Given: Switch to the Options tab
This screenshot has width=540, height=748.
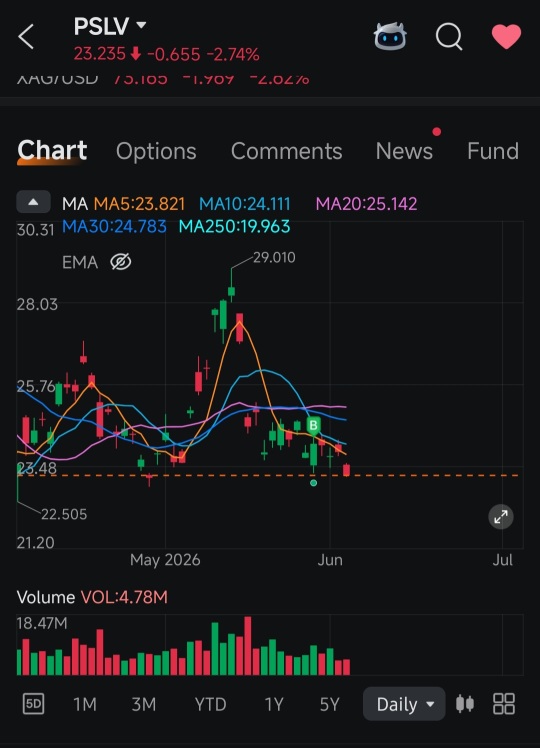Looking at the screenshot, I should [156, 151].
